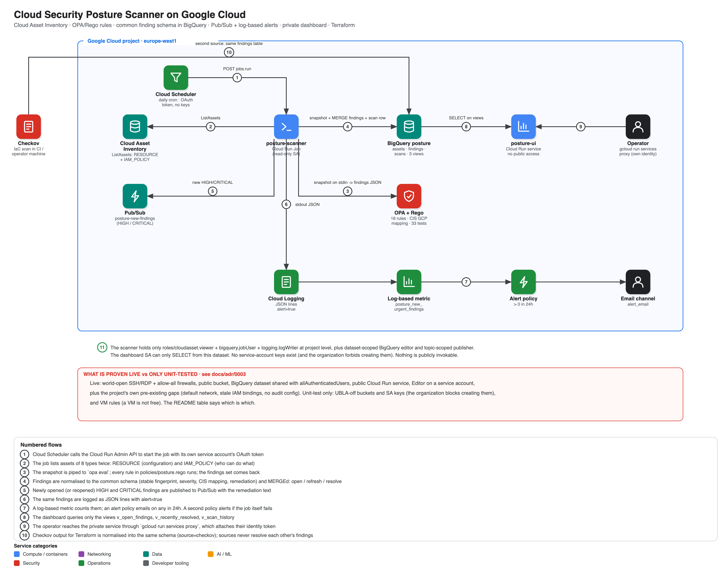This screenshot has height=568, width=728.
Task: Select the Pub/Sub lightning icon
Action: [135, 196]
